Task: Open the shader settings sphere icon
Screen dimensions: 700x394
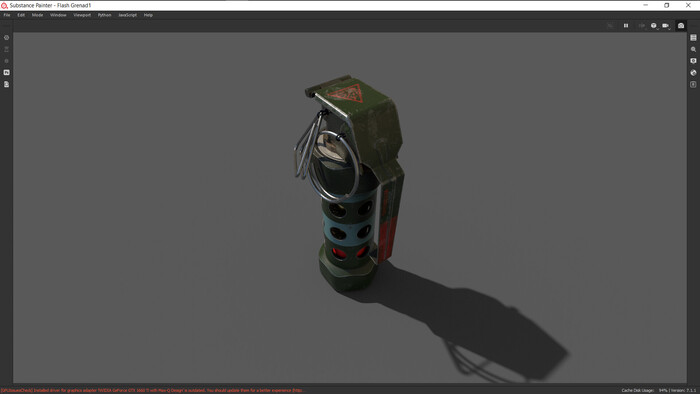Action: click(693, 72)
